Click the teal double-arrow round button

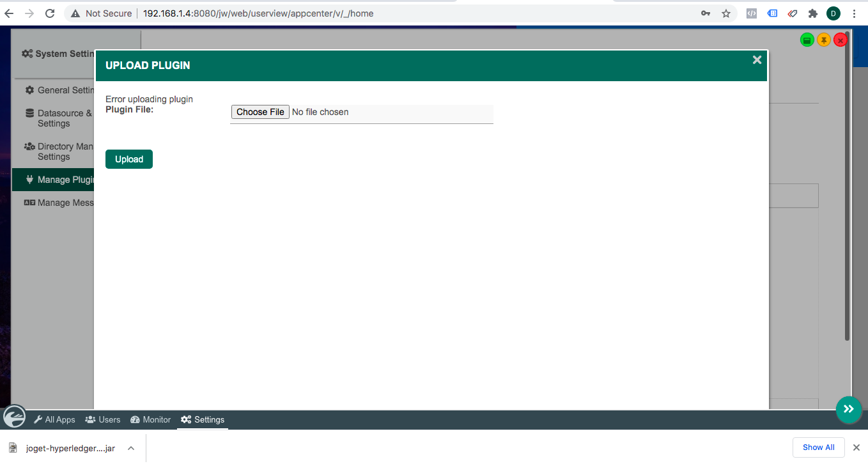(x=848, y=409)
